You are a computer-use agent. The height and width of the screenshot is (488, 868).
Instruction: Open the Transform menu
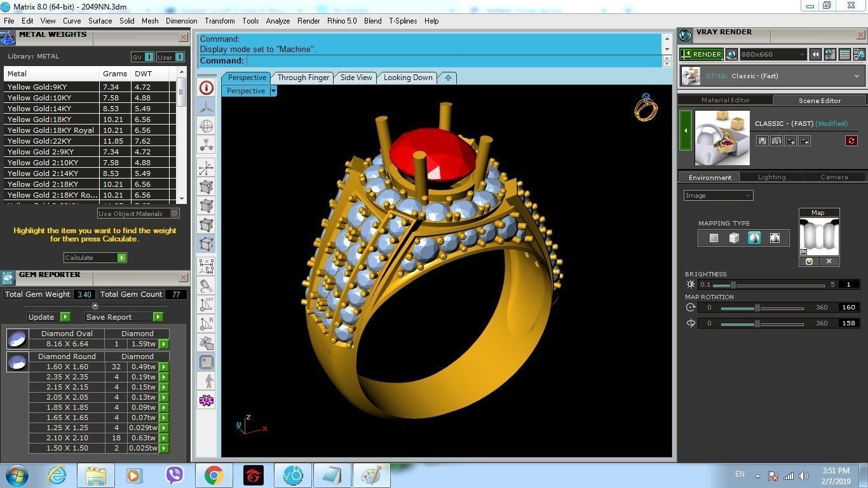point(220,21)
